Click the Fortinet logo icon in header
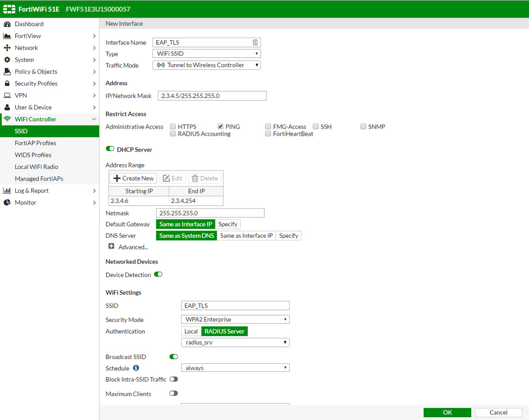This screenshot has height=420, width=529. click(x=9, y=9)
